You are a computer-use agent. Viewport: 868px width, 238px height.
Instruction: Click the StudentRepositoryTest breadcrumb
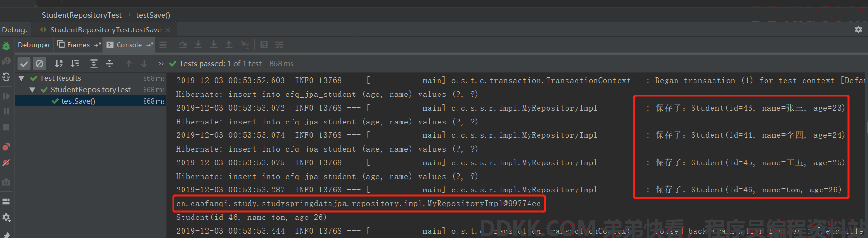point(82,15)
